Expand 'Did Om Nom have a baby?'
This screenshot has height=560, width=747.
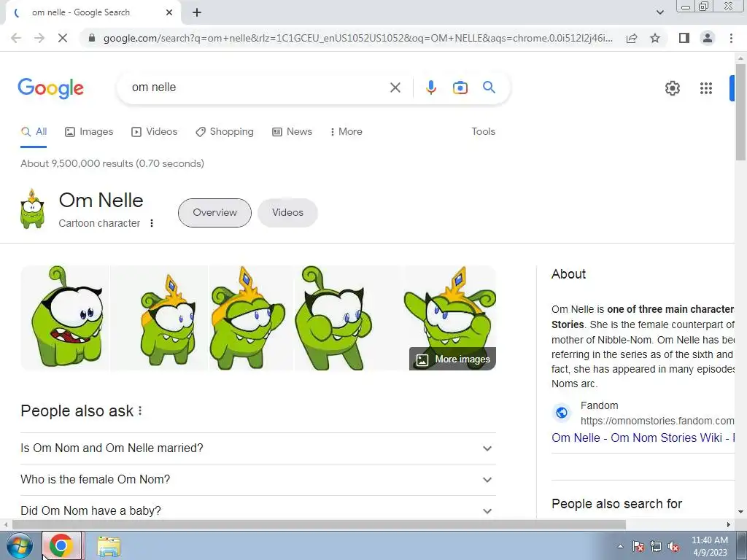tap(258, 510)
